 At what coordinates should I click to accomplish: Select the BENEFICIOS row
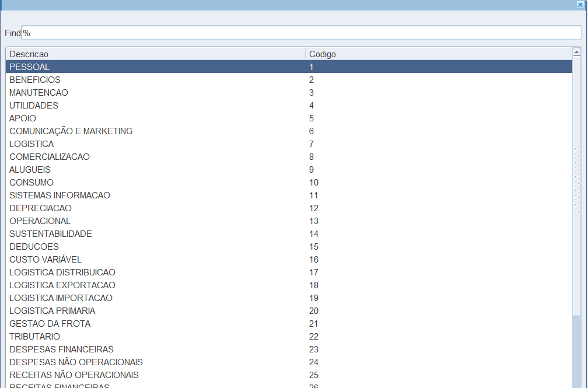click(x=289, y=79)
